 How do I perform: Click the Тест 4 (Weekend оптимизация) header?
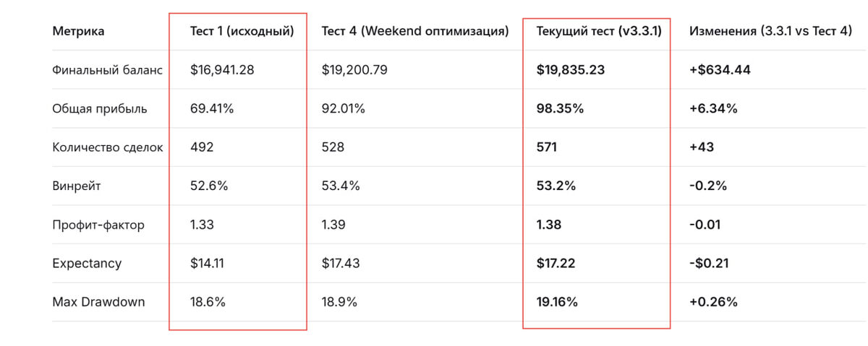pos(415,31)
